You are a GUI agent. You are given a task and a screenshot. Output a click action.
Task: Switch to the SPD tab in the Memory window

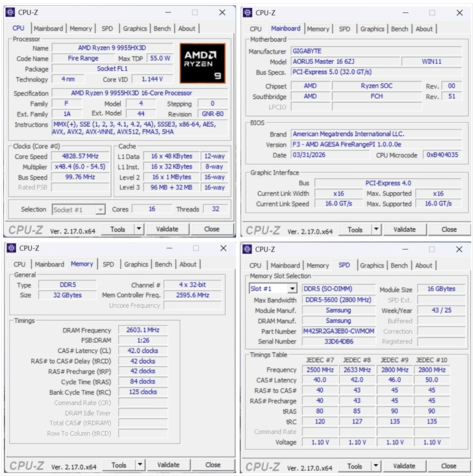tap(109, 264)
